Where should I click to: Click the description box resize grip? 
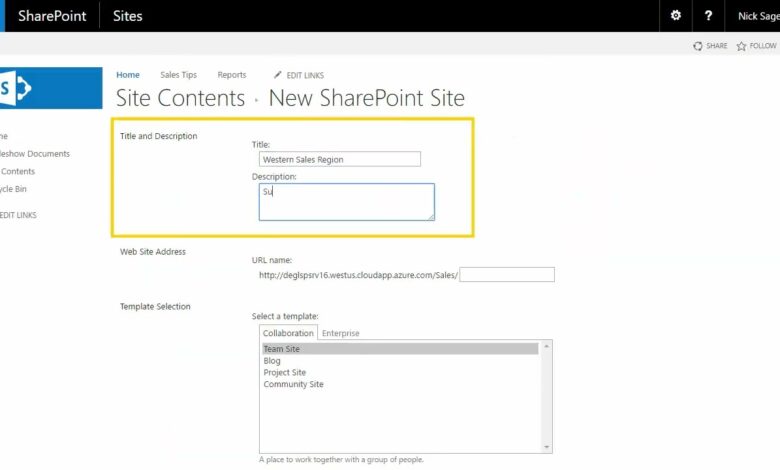click(431, 217)
